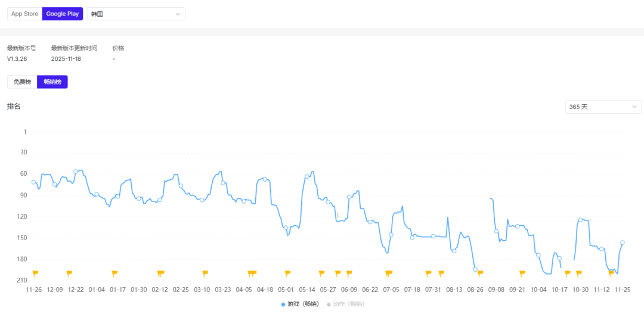Click the Google Play button
Viewport: 644px width, 314px height.
pos(63,14)
